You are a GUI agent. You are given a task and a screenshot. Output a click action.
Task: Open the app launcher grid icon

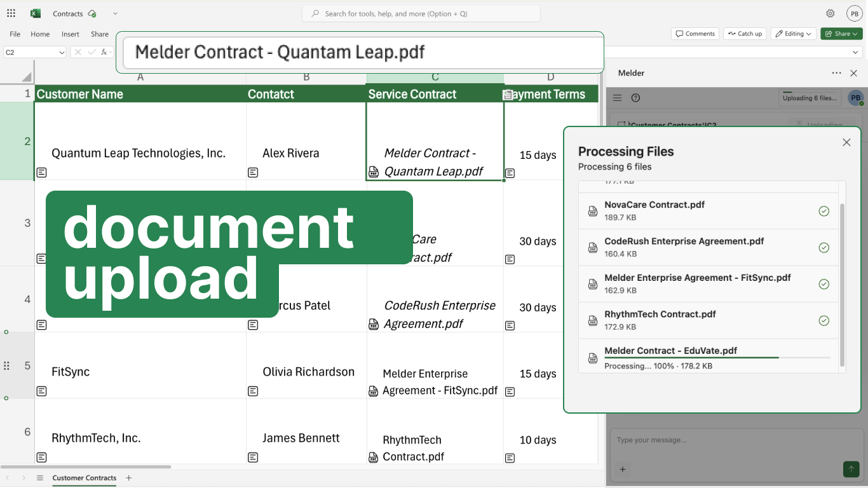tap(11, 13)
